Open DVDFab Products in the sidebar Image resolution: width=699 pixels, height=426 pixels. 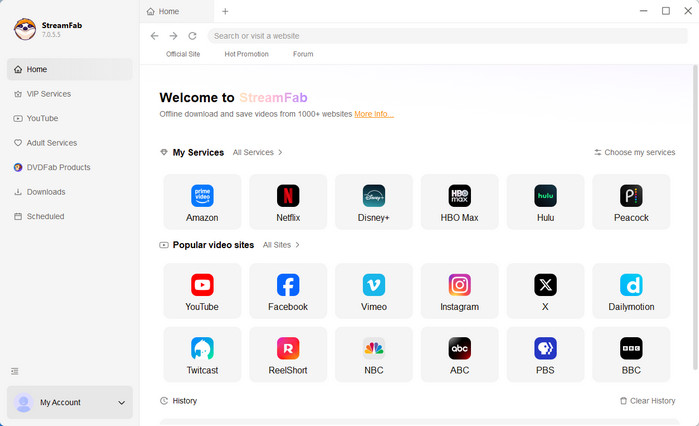tap(70, 167)
